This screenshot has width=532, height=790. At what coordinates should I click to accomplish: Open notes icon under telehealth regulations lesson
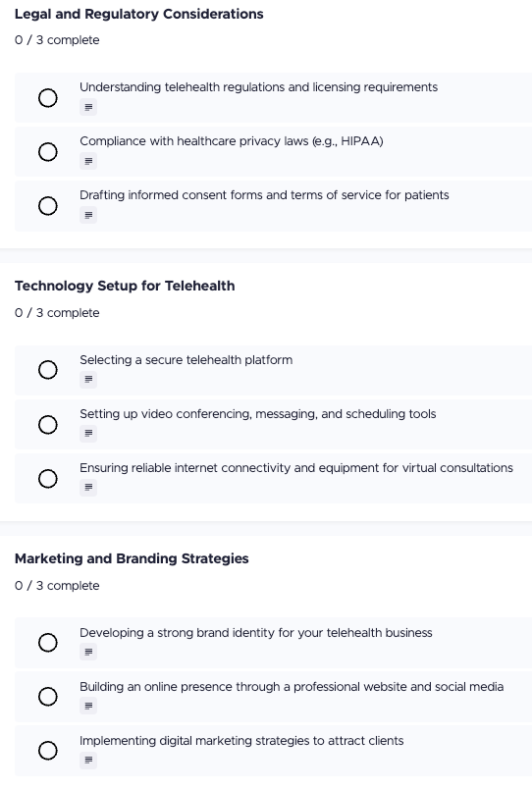coord(88,107)
